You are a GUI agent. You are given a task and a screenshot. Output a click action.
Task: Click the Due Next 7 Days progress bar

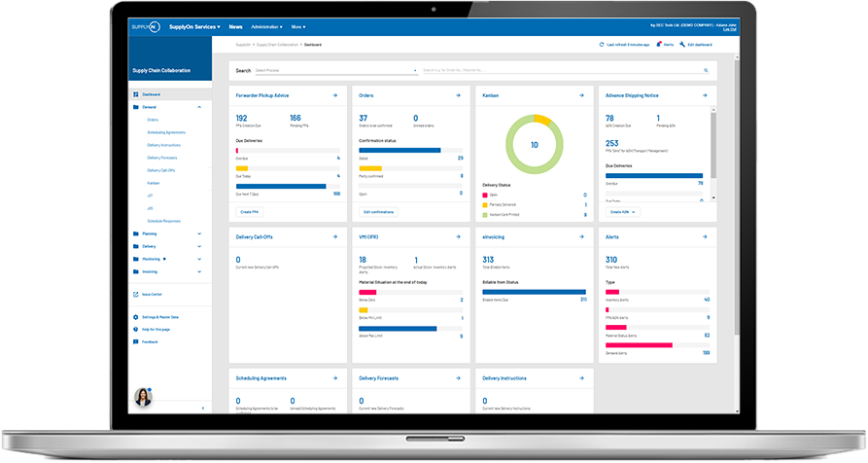coord(288,187)
